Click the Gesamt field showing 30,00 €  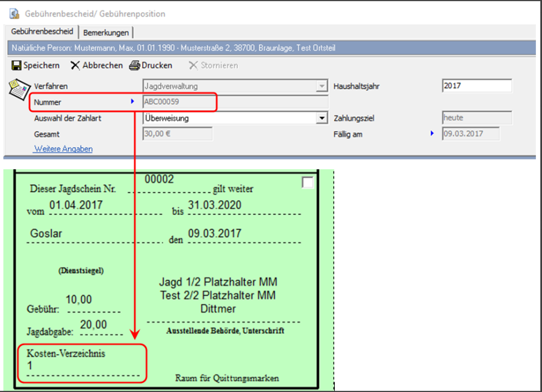[178, 134]
